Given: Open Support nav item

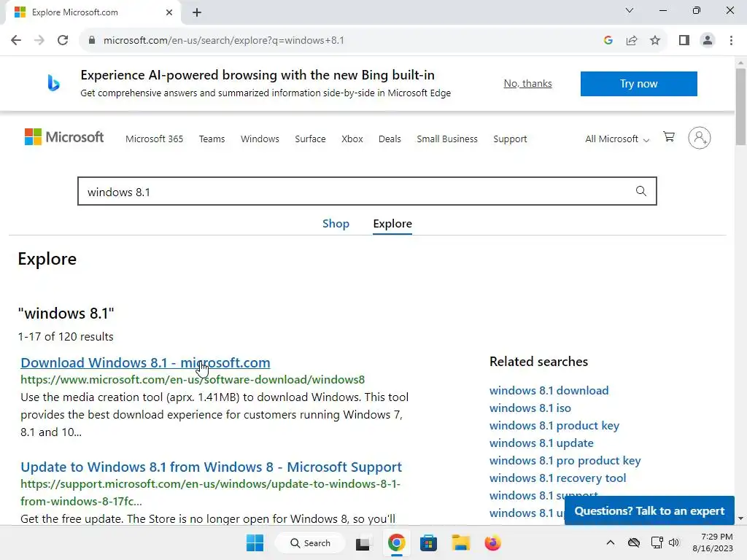Looking at the screenshot, I should (510, 139).
